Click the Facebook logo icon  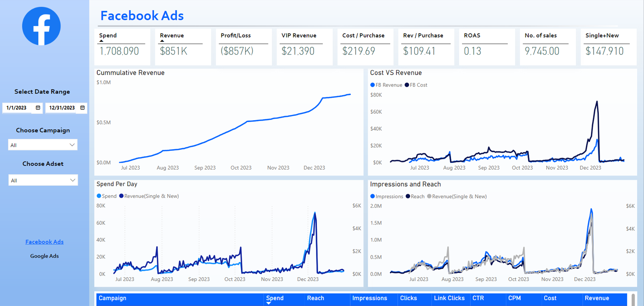coord(41,26)
